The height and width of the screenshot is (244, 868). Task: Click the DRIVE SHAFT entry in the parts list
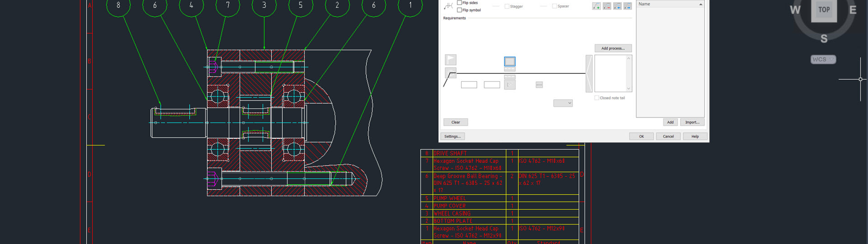click(x=450, y=153)
